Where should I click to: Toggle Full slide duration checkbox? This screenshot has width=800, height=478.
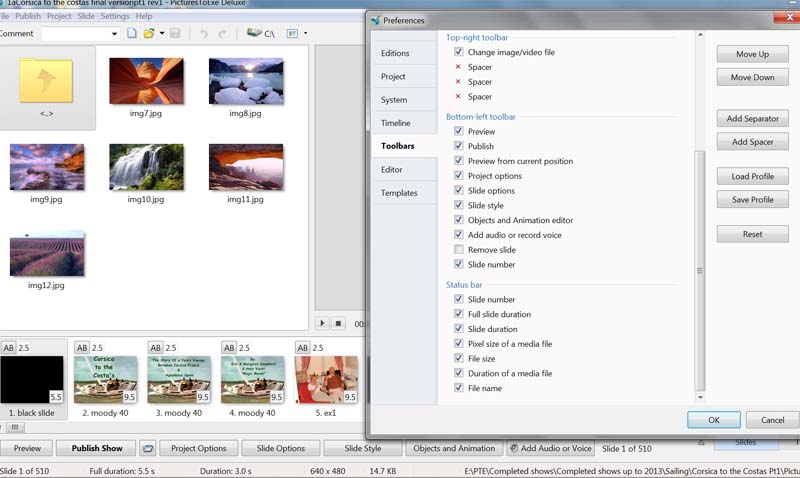459,314
